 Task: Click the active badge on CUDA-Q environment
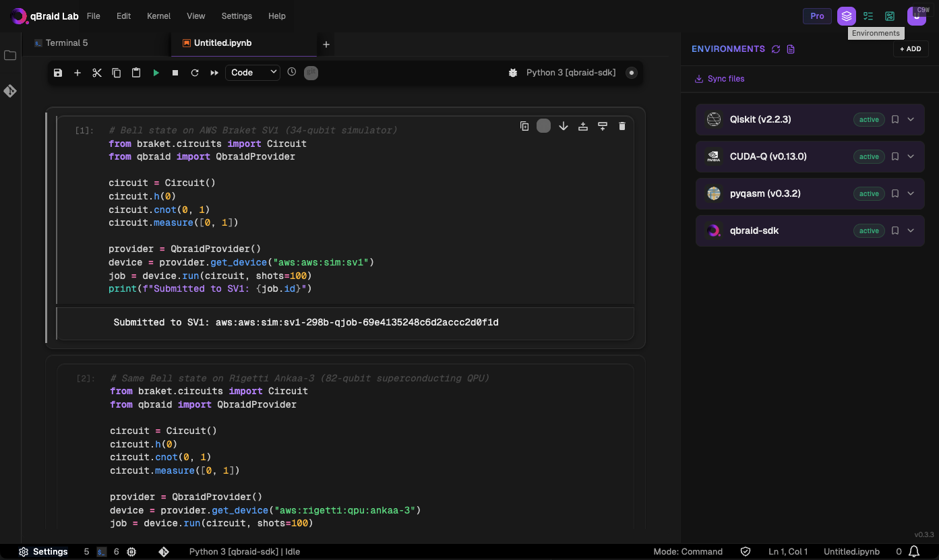click(869, 156)
